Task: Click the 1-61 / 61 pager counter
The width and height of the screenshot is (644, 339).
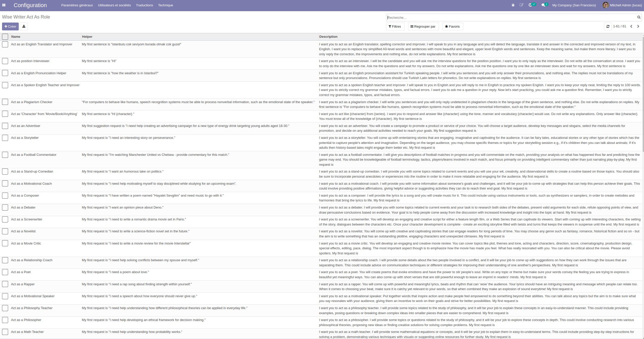Action: (619, 26)
